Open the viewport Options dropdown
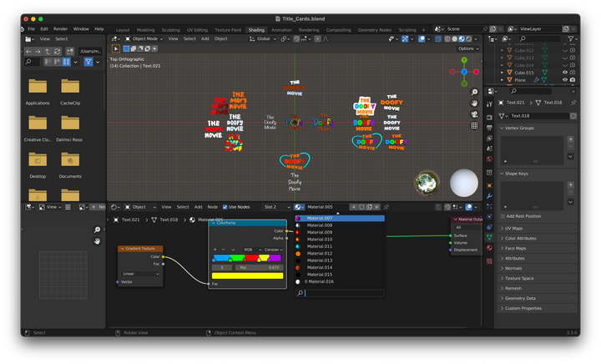This screenshot has width=601, height=364. 468,48
